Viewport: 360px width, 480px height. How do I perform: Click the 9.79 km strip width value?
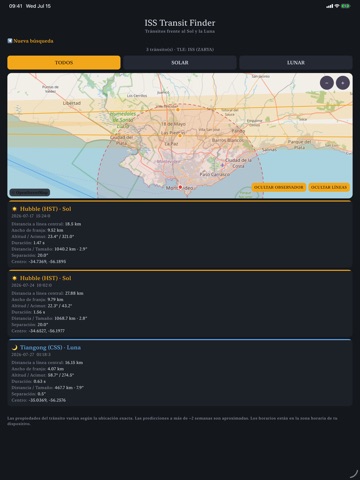(x=55, y=300)
